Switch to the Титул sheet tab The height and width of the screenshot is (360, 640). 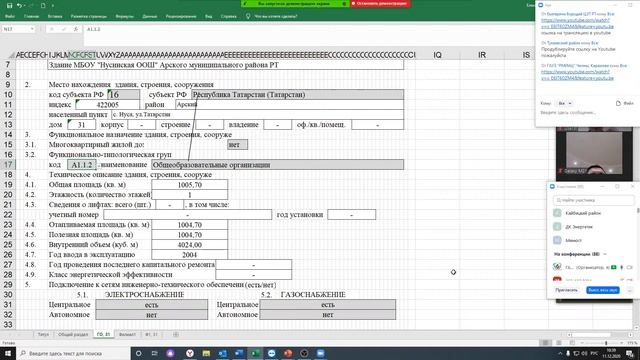pyautogui.click(x=43, y=334)
